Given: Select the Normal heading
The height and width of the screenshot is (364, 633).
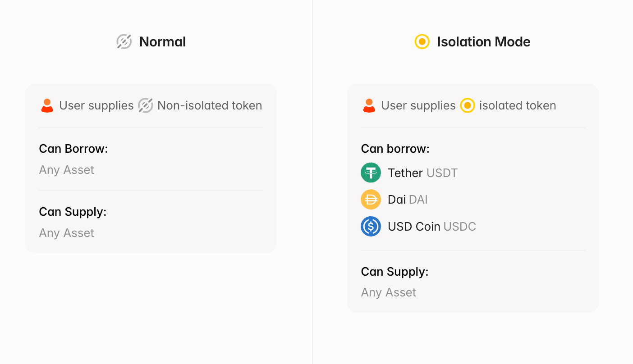Looking at the screenshot, I should point(162,41).
